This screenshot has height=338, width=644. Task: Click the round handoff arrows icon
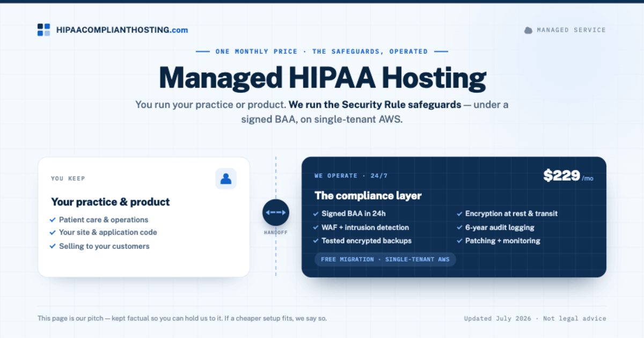(x=276, y=212)
